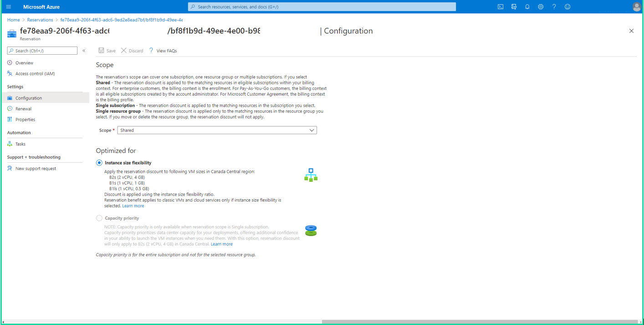Image resolution: width=644 pixels, height=325 pixels.
Task: Click the 'Support + troubleshooting' section header
Action: (x=34, y=157)
